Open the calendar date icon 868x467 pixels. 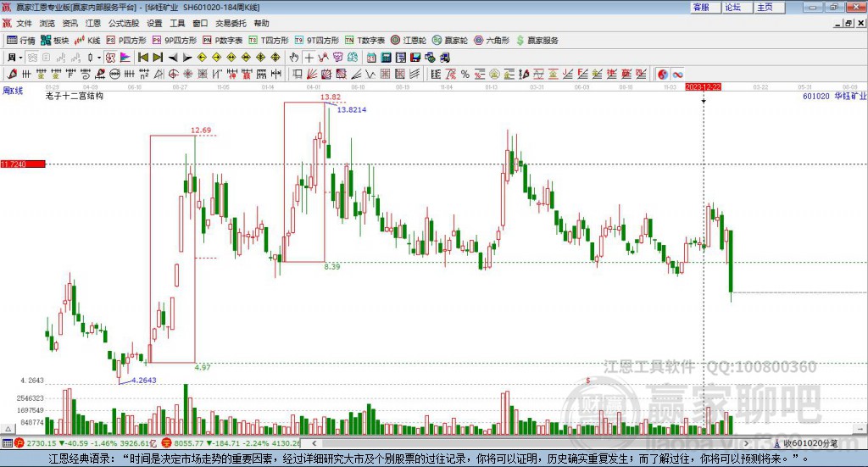(x=371, y=58)
